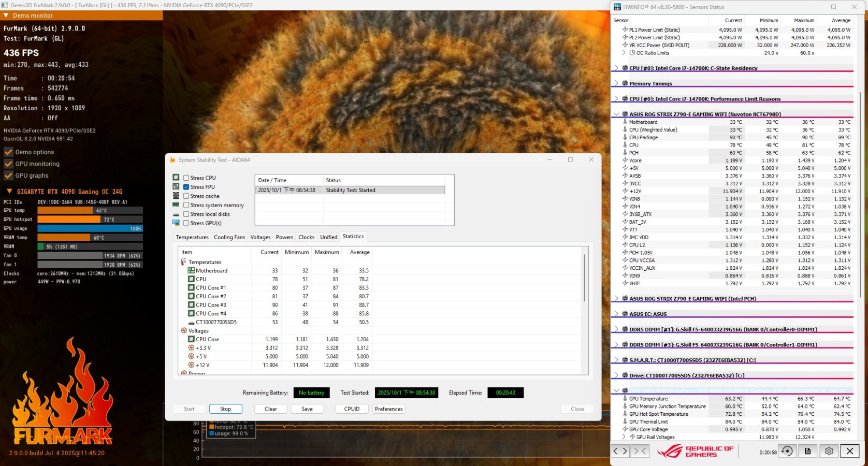Select the Stability Test Started log row

pyautogui.click(x=350, y=190)
